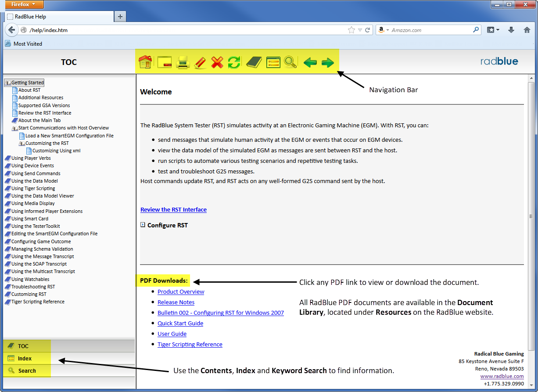Switch to the Index tab below the tree
Viewport: 538px width, 392px height.
click(x=69, y=358)
